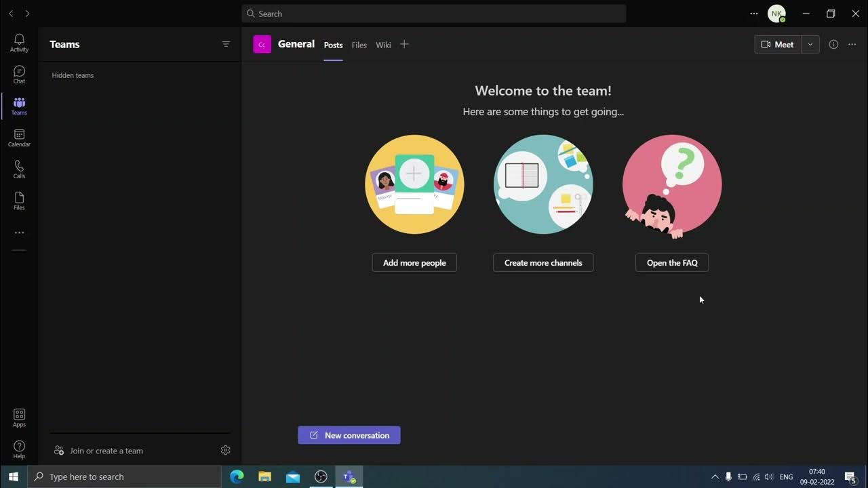This screenshot has width=868, height=488.
Task: Select the Teams sidebar icon
Action: pos(19,106)
